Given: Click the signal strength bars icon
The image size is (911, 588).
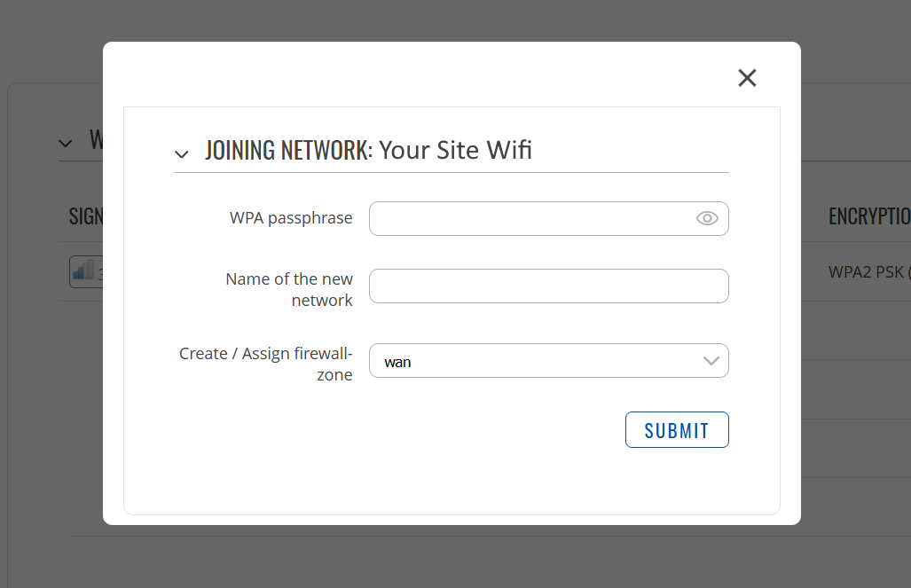Looking at the screenshot, I should 83,270.
